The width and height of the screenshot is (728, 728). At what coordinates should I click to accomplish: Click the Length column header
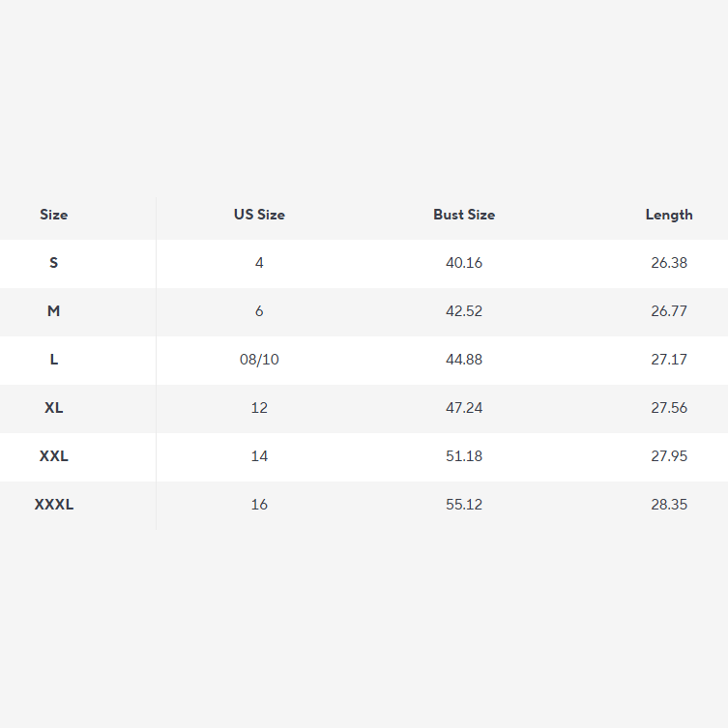(x=669, y=215)
